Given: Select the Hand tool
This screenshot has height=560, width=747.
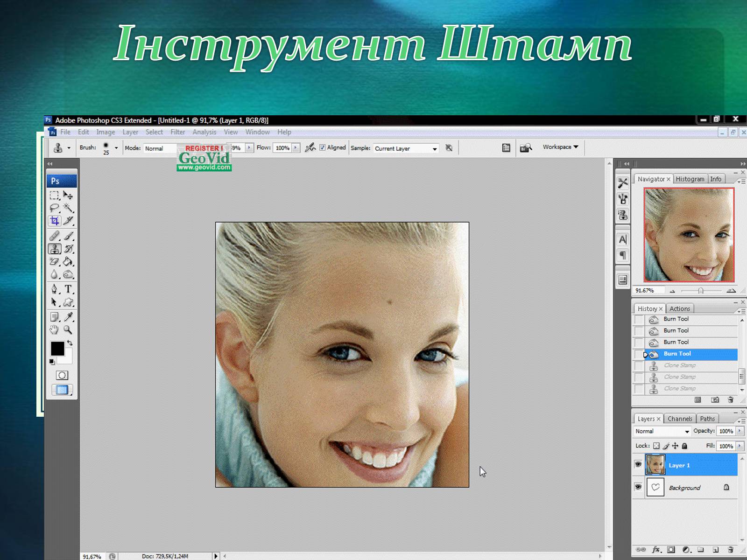Looking at the screenshot, I should [55, 330].
